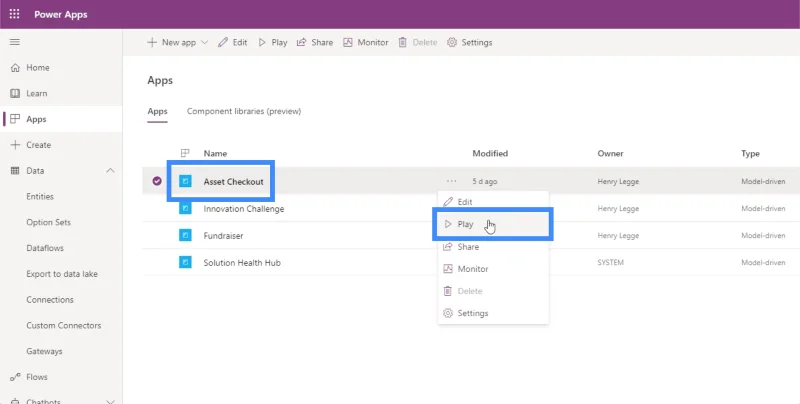Click the SYSTEM owner cell
The width and height of the screenshot is (800, 404).
tap(610, 263)
